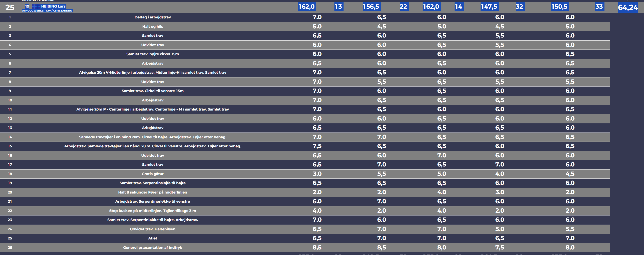
Task: Select the row 7 'Afvigelse 20m V-Midterlinje' movement
Action: coord(153,73)
